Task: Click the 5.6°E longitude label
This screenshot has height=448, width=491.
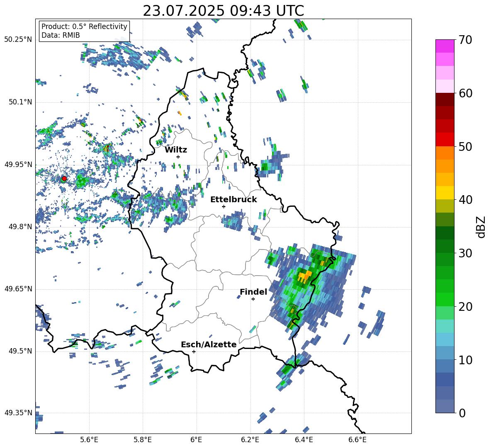Action: coord(89,440)
